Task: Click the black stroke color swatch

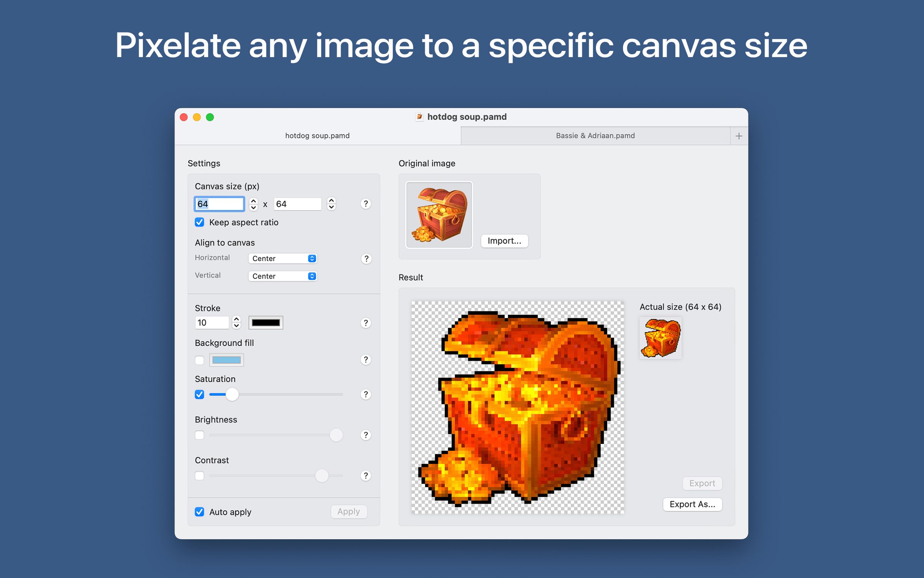Action: pos(266,322)
